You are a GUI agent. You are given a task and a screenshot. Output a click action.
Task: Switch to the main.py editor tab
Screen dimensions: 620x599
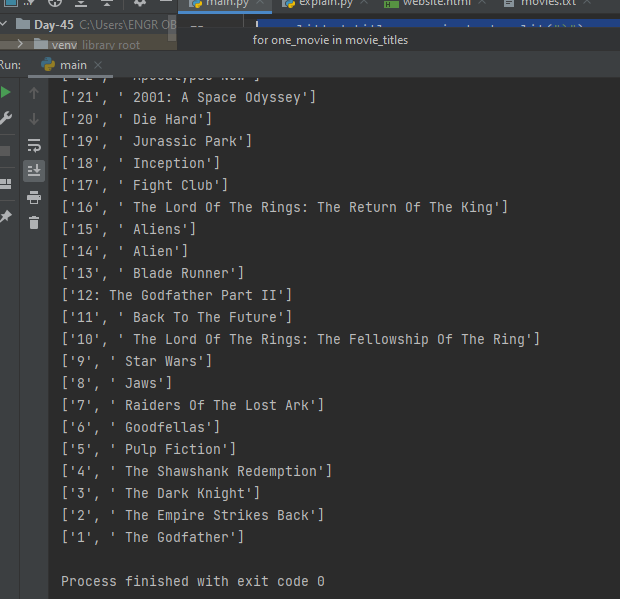point(224,4)
